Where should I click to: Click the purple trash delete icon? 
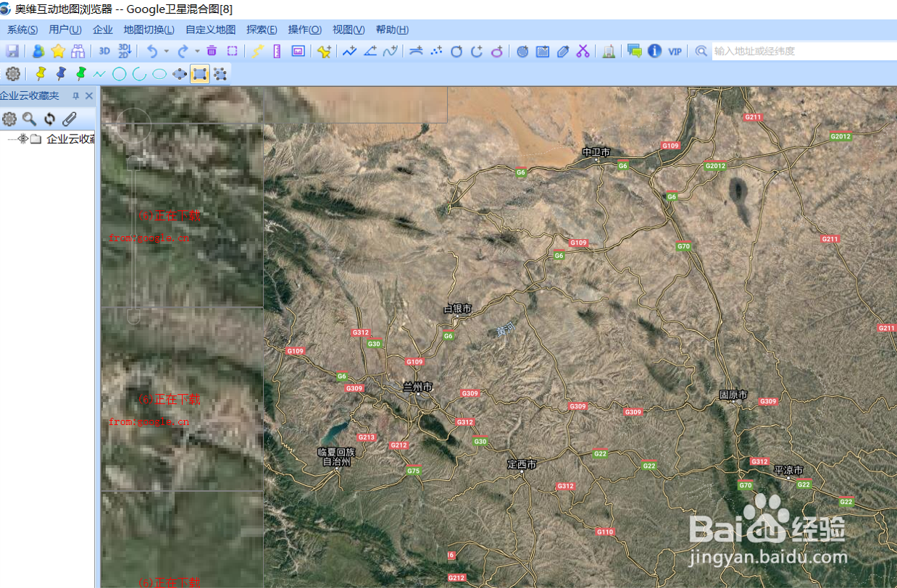pyautogui.click(x=212, y=51)
